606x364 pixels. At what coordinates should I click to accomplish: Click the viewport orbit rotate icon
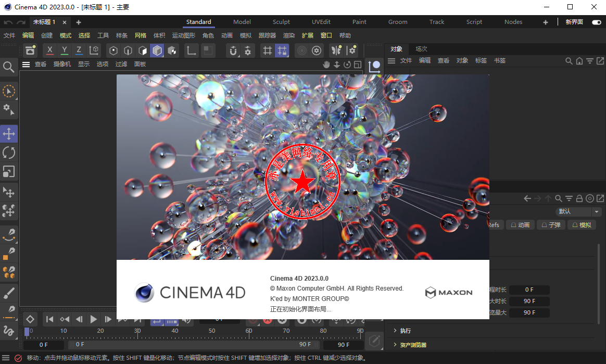(347, 65)
